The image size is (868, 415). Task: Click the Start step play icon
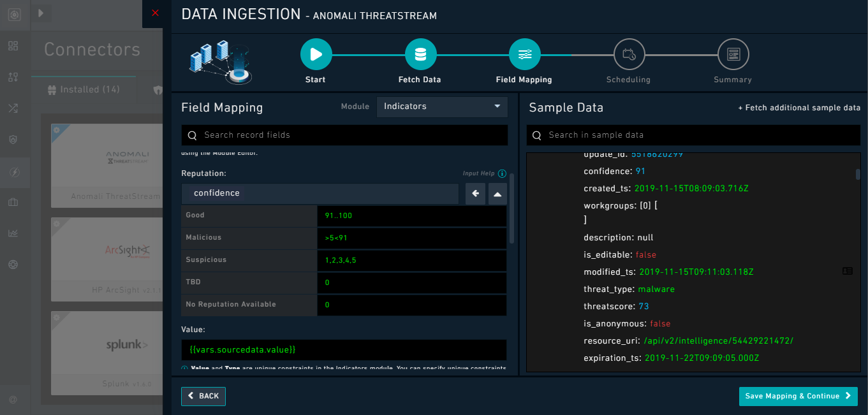pyautogui.click(x=316, y=55)
